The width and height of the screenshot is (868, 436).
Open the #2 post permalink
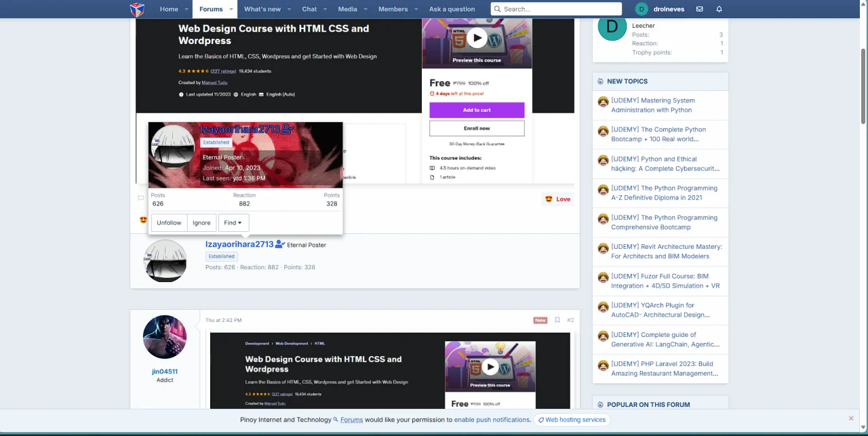pyautogui.click(x=570, y=320)
